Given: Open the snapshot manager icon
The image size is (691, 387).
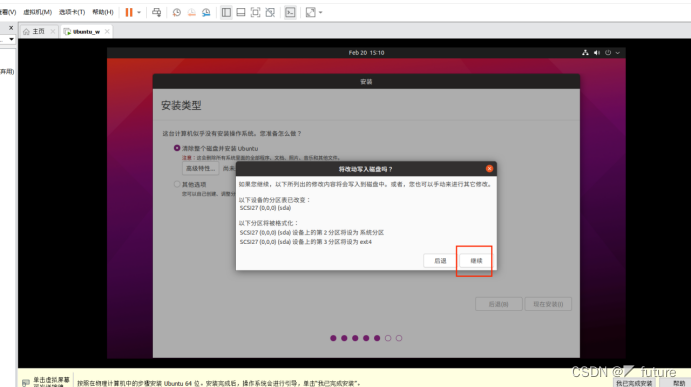Looking at the screenshot, I should pos(206,12).
